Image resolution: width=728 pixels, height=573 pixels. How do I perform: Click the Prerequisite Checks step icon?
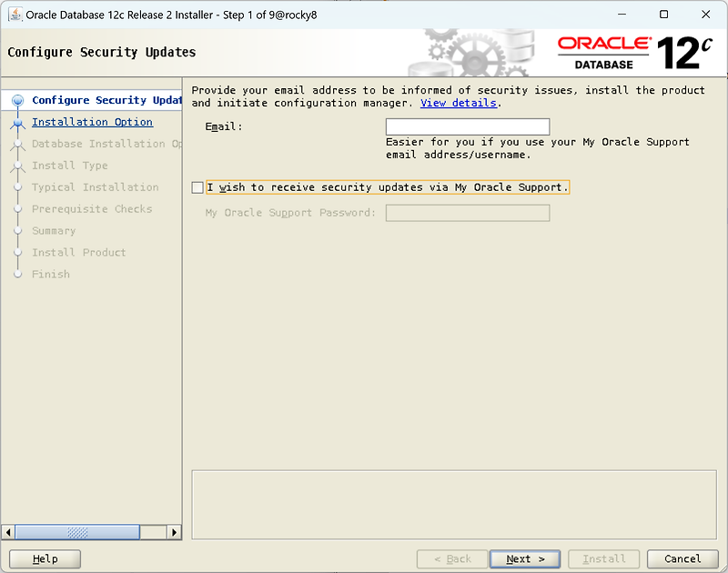pos(20,209)
